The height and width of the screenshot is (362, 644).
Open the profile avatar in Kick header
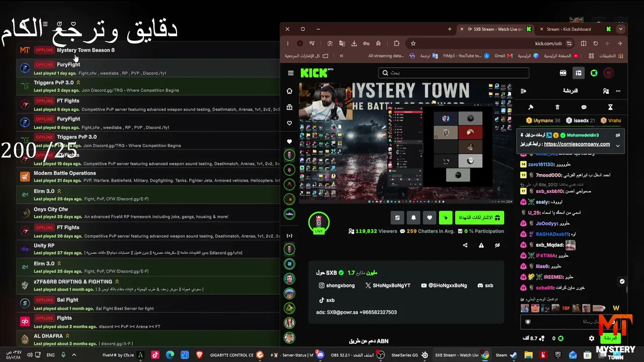pos(609,73)
